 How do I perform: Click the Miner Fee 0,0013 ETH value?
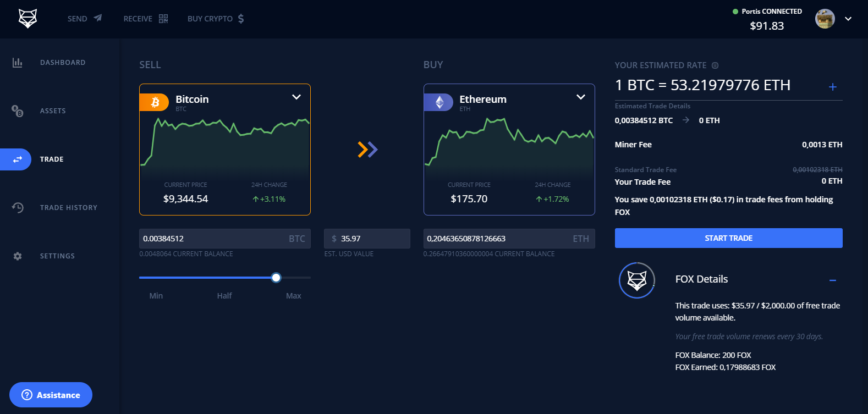[822, 145]
